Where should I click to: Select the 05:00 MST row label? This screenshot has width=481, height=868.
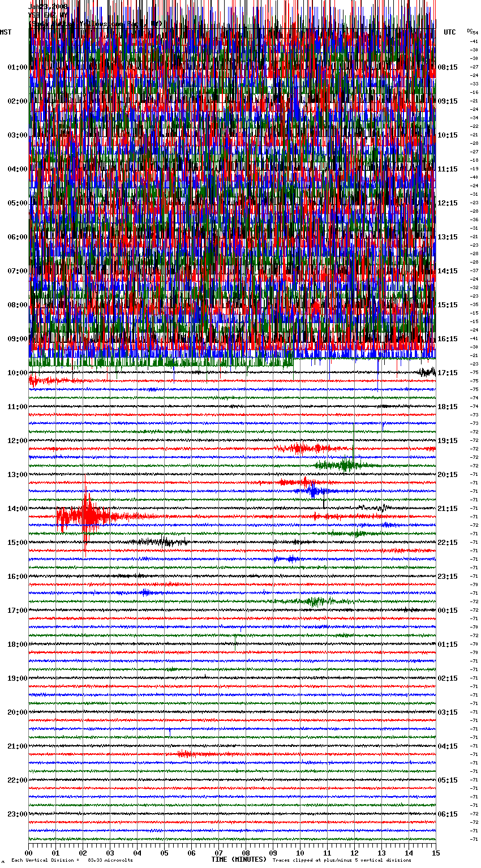pyautogui.click(x=18, y=203)
